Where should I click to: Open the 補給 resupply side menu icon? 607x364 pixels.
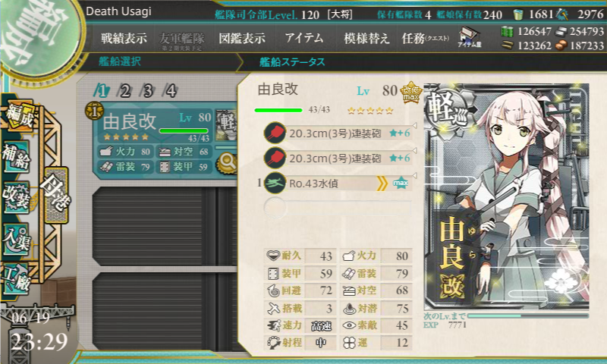[16, 158]
